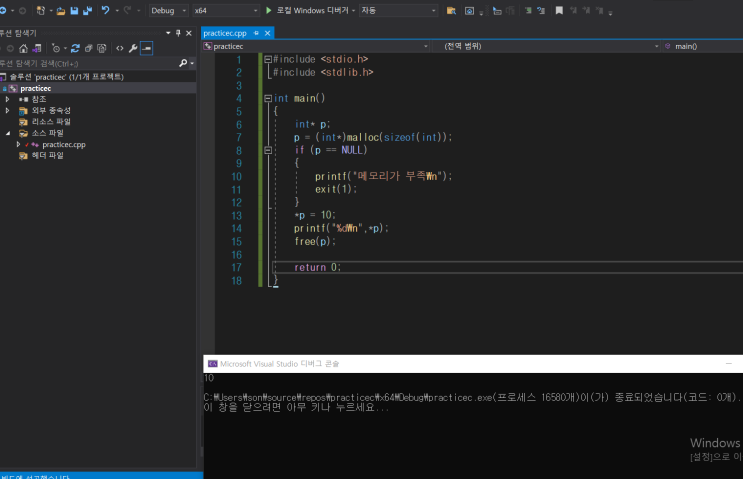The width and height of the screenshot is (743, 479).
Task: Click the 'return 0;' code line
Action: [317, 267]
